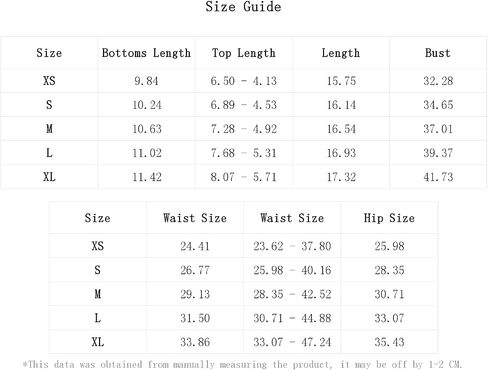
Task: Click waist range 30.71 - 44.88
Action: (x=292, y=318)
